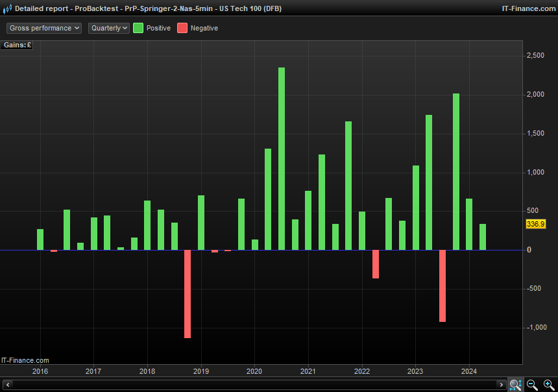
Task: Click the horizontal scrollbar track
Action: pos(254,385)
